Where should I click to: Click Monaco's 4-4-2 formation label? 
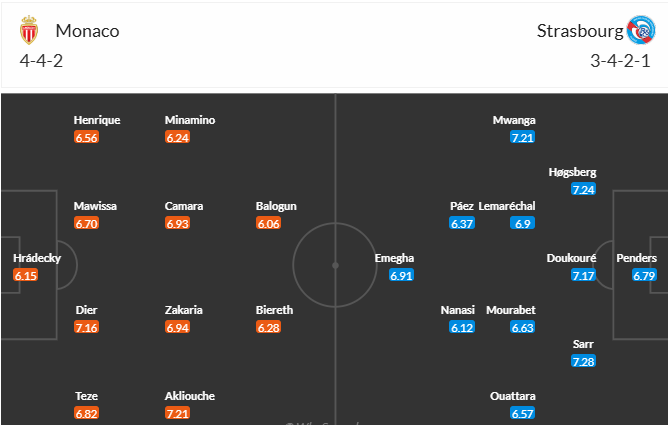(x=41, y=61)
